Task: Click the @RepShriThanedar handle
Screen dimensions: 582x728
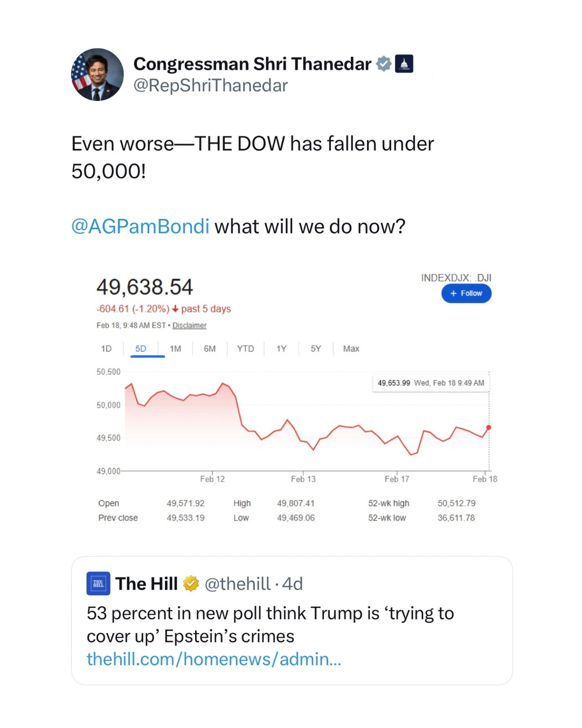Action: coord(211,86)
